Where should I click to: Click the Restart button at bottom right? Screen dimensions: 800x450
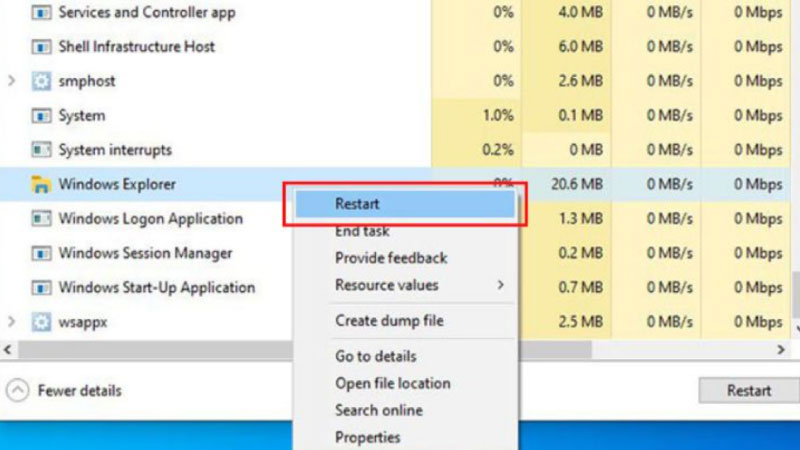pos(748,391)
